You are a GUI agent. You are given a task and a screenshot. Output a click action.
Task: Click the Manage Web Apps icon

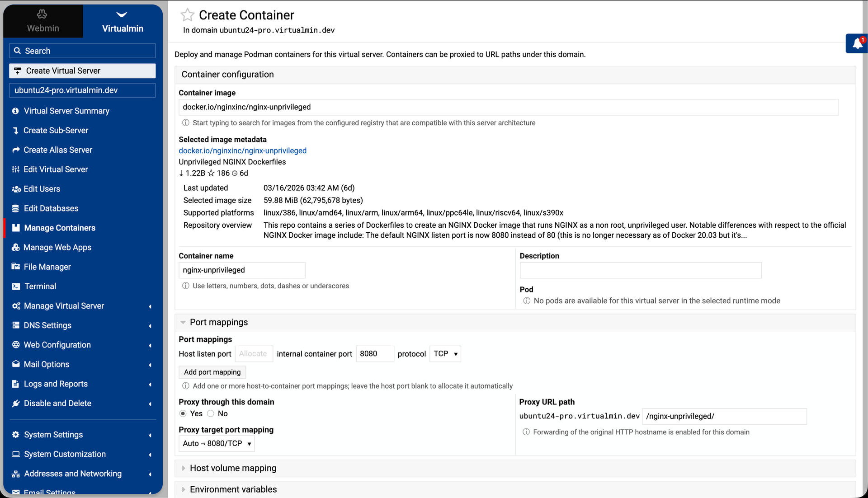16,248
